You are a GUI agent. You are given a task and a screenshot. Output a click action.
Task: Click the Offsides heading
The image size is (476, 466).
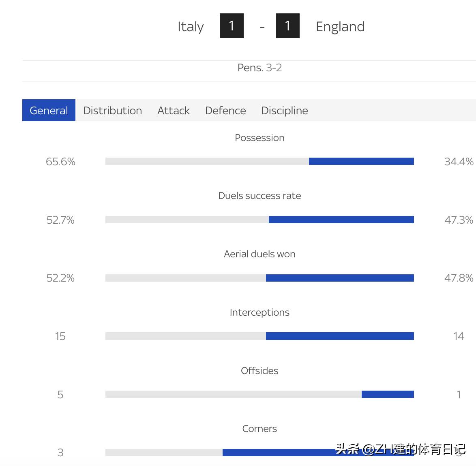(259, 370)
